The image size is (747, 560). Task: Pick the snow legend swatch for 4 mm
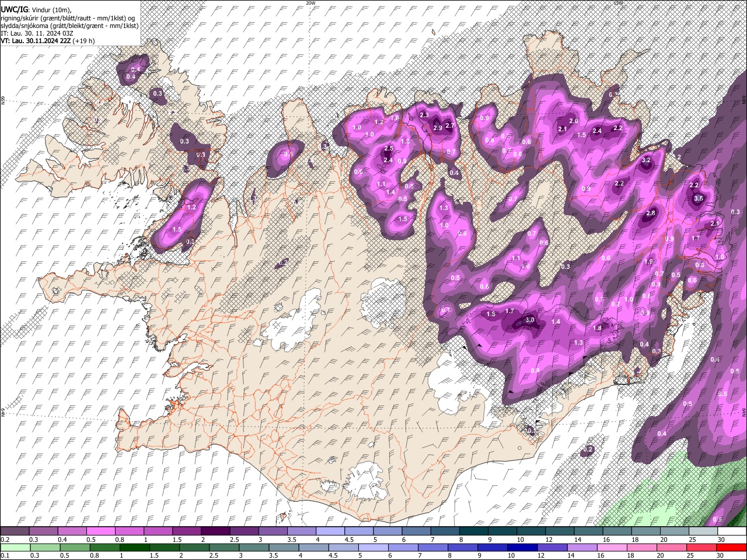click(x=329, y=531)
